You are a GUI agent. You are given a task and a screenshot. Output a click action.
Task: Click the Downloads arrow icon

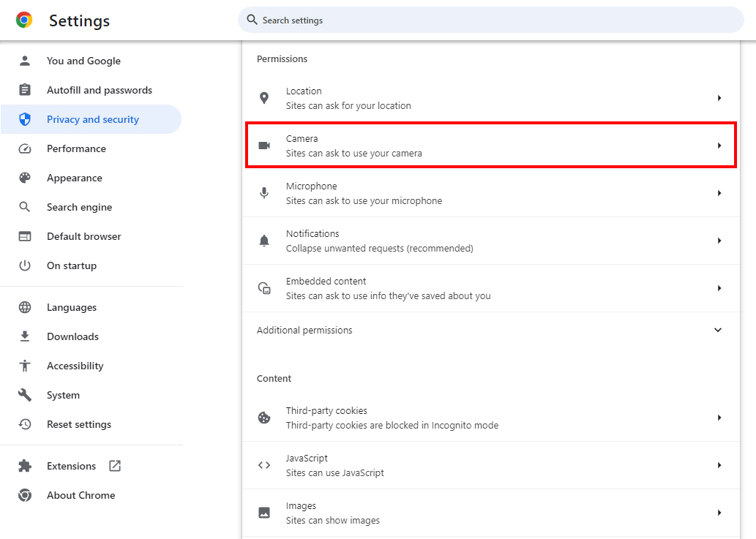pos(25,336)
